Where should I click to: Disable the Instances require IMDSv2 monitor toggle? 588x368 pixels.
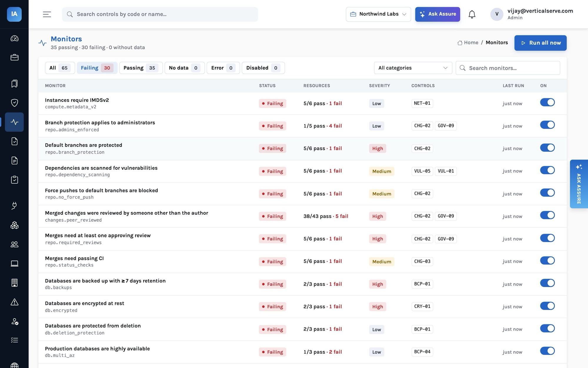tap(547, 102)
